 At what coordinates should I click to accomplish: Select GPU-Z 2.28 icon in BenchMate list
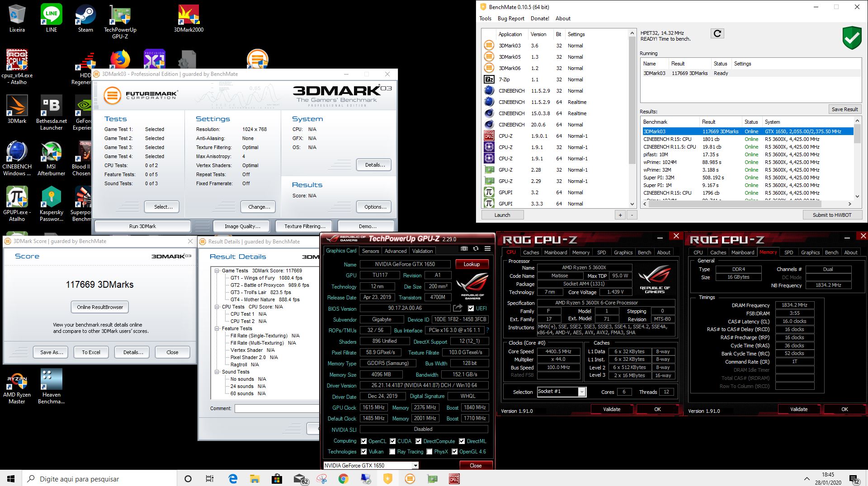489,169
